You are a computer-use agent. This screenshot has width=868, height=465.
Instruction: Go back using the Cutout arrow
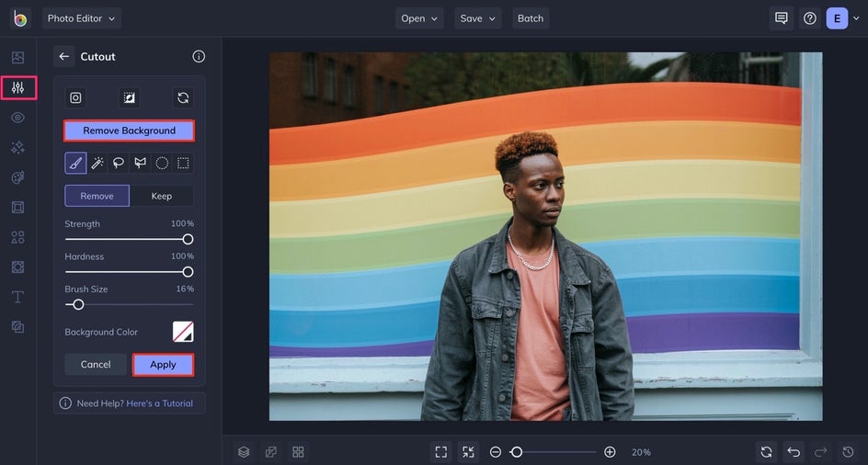coord(63,56)
